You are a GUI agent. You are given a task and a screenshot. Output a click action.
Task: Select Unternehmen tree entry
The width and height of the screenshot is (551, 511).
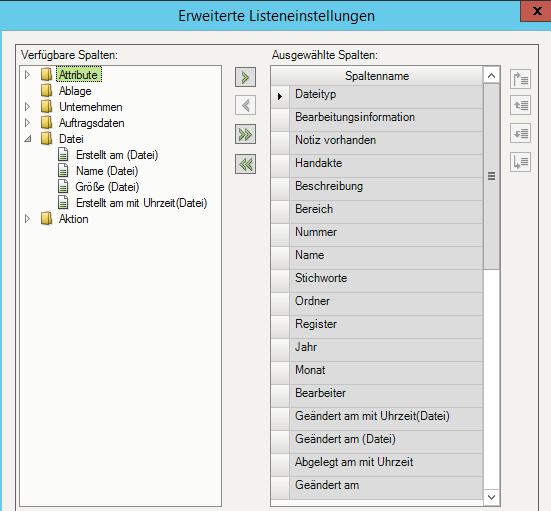[91, 106]
